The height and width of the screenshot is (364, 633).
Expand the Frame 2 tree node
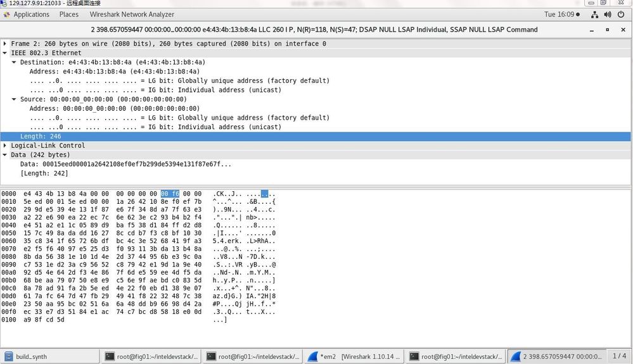click(5, 44)
